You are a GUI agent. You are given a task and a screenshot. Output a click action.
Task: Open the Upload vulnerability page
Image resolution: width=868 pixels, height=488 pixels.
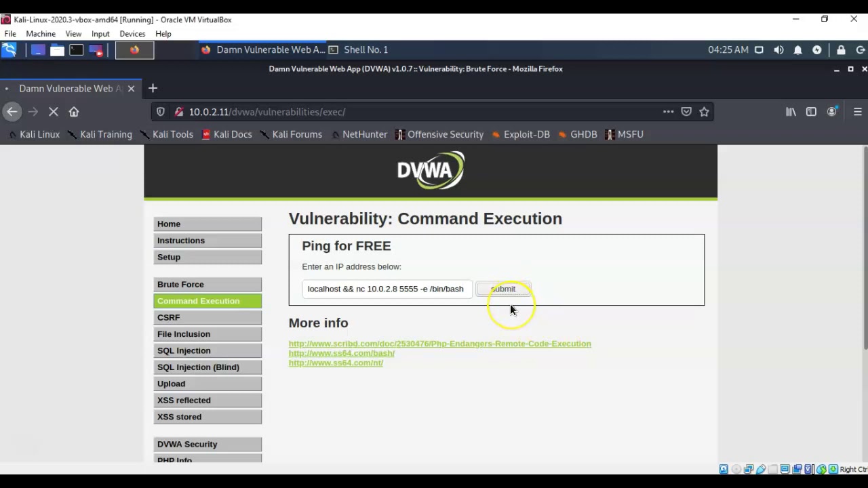208,384
